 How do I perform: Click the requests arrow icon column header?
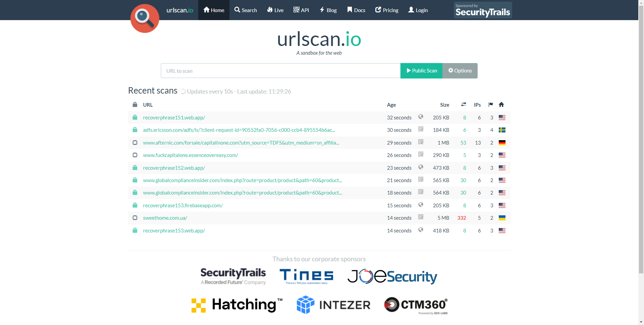click(x=463, y=104)
